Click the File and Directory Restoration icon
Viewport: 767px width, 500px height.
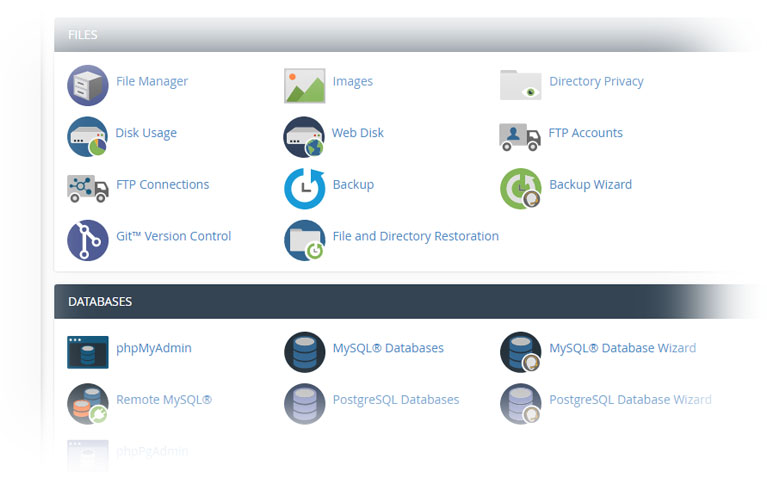point(304,240)
